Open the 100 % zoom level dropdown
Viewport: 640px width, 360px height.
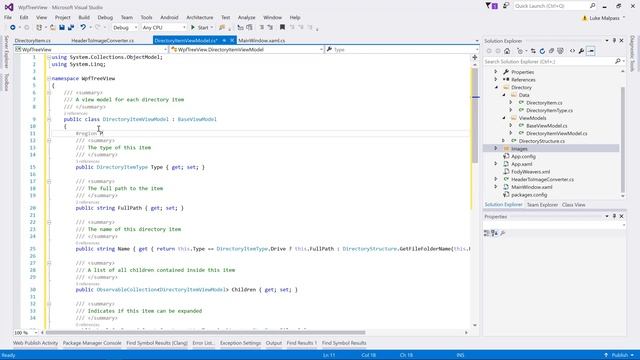26,333
